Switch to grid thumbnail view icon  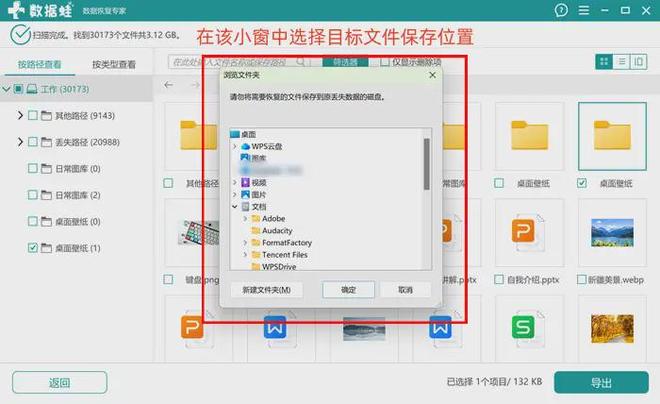click(604, 62)
